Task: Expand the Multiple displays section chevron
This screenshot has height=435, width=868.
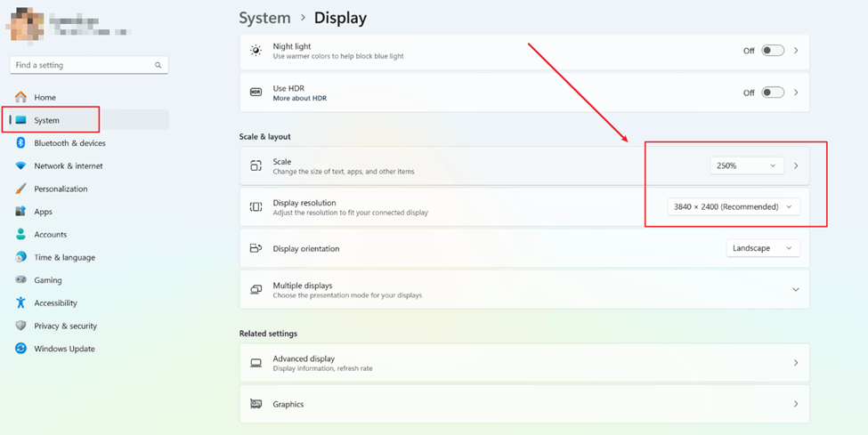Action: pos(796,289)
